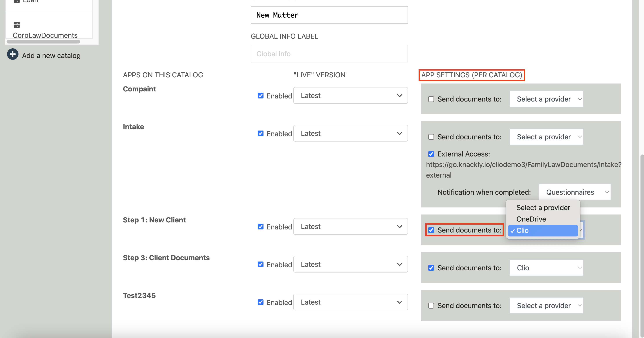The image size is (644, 338).
Task: Open the Questionnaires notification dropdown
Action: (575, 192)
